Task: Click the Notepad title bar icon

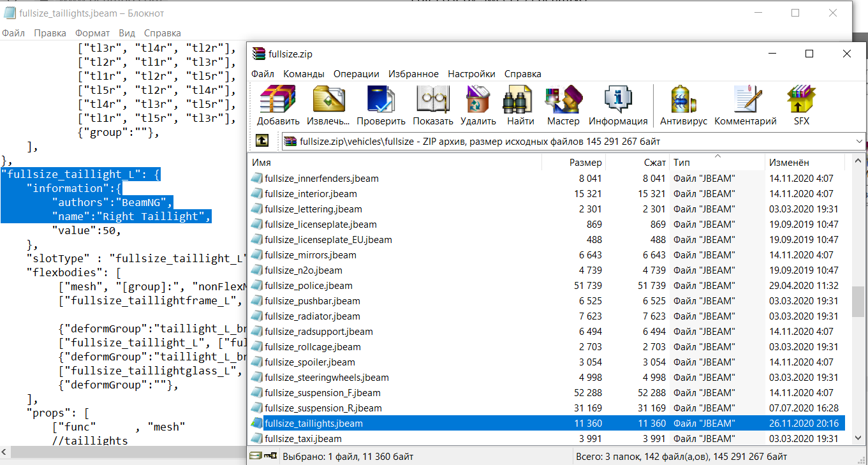Action: [10, 13]
